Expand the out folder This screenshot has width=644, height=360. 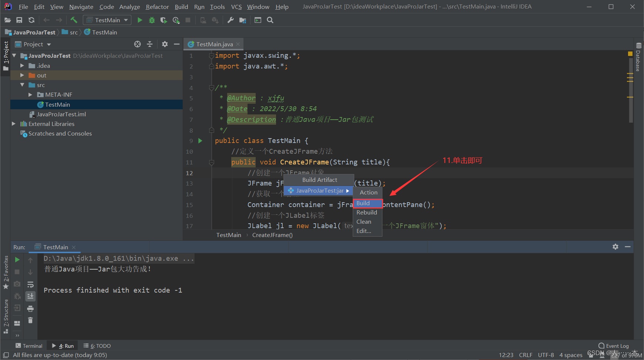(22, 75)
